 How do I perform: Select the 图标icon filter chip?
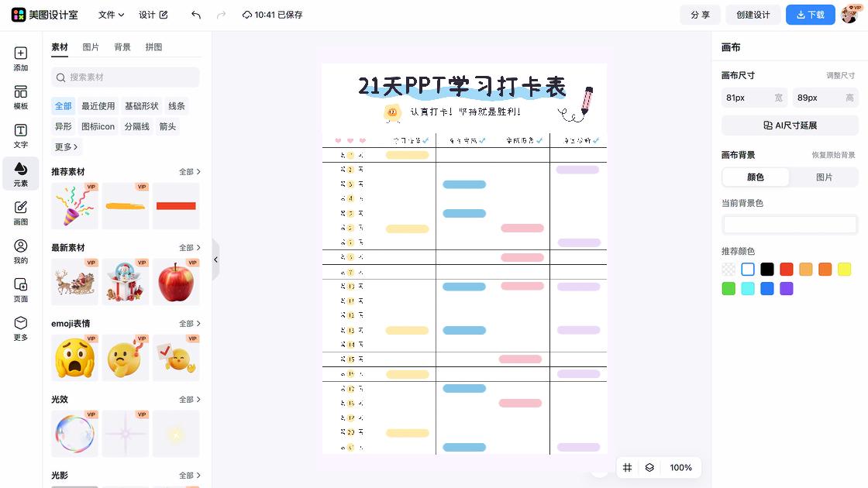(x=98, y=127)
